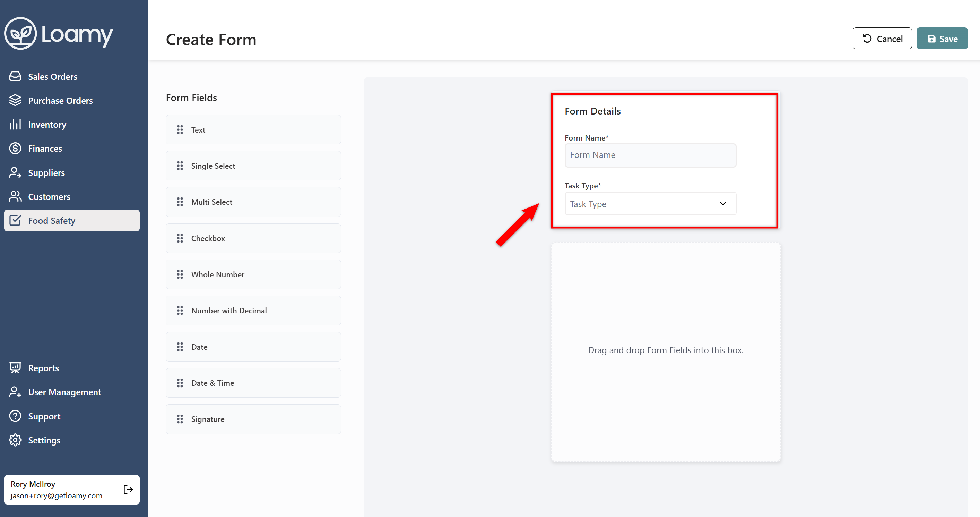This screenshot has width=980, height=517.
Task: Click the Save button
Action: tap(942, 39)
